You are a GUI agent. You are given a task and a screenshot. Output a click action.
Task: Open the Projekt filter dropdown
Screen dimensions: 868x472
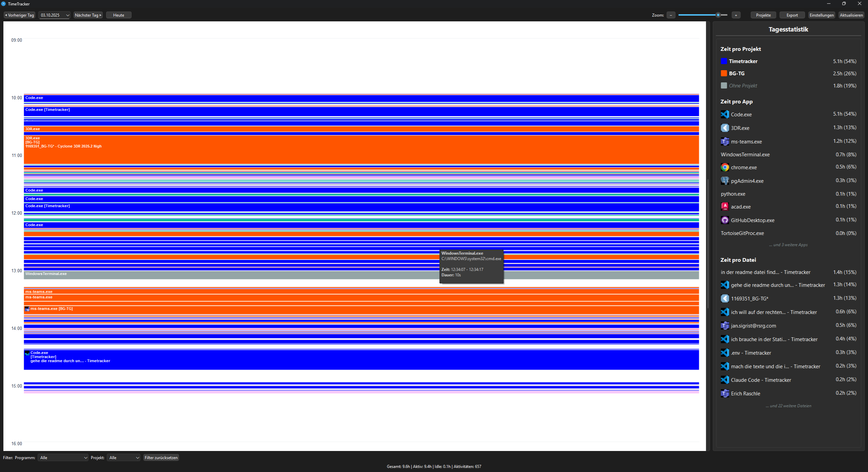pyautogui.click(x=123, y=458)
